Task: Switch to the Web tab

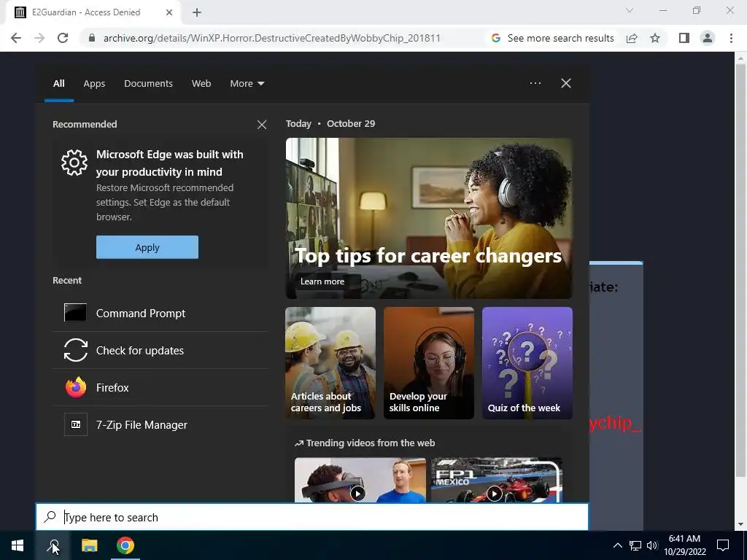Action: [201, 83]
